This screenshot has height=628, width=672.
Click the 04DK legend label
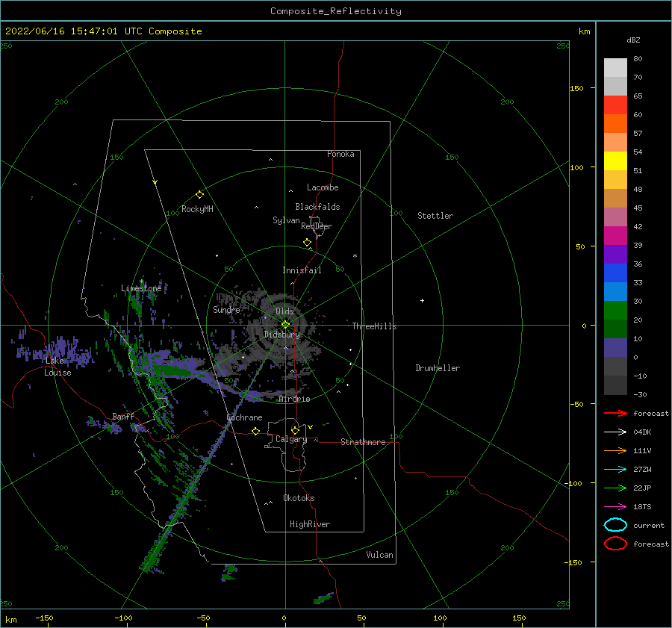coord(642,432)
